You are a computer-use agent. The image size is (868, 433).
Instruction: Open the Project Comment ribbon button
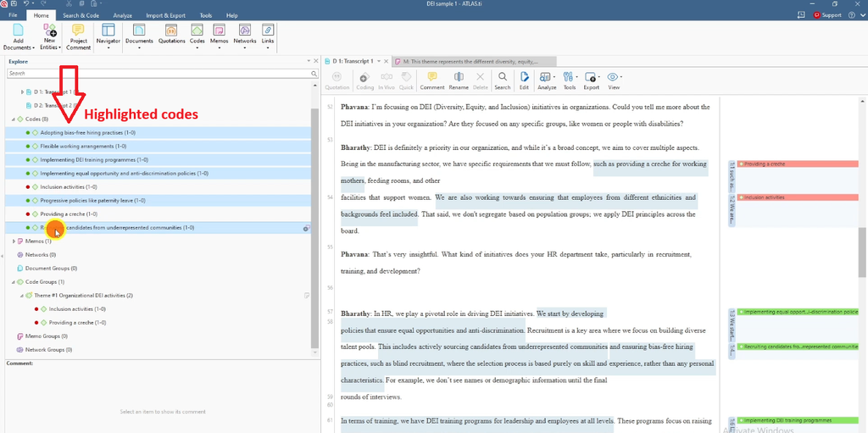tap(78, 37)
